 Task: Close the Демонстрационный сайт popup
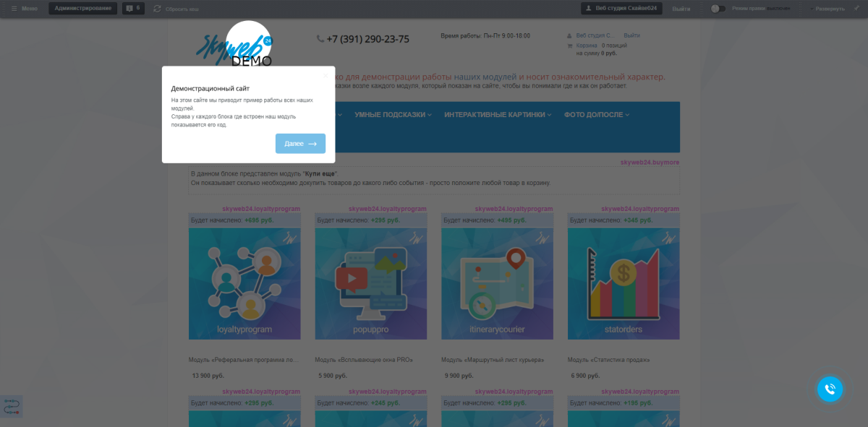click(325, 75)
